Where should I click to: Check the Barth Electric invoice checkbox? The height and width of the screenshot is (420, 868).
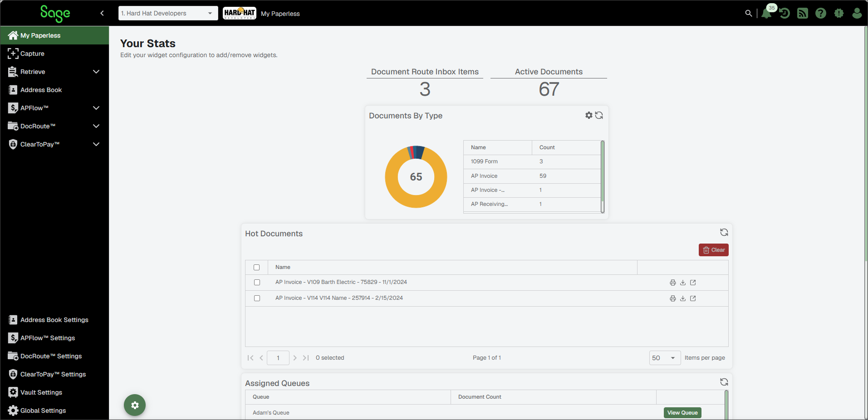pos(257,282)
